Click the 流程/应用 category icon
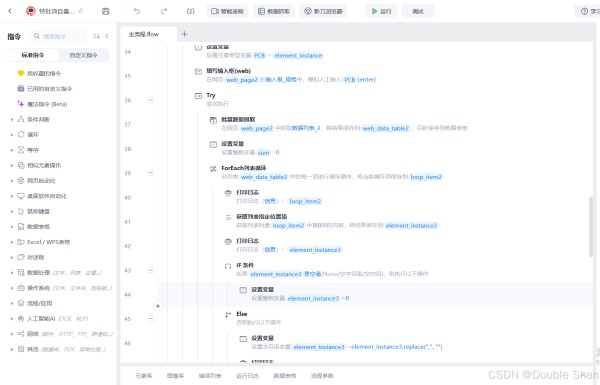The width and height of the screenshot is (600, 385). (x=21, y=303)
